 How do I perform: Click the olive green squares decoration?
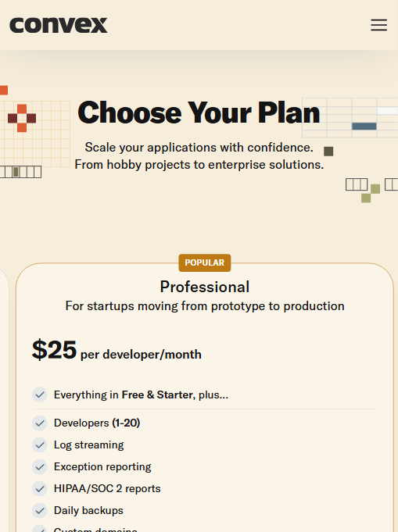point(371,194)
